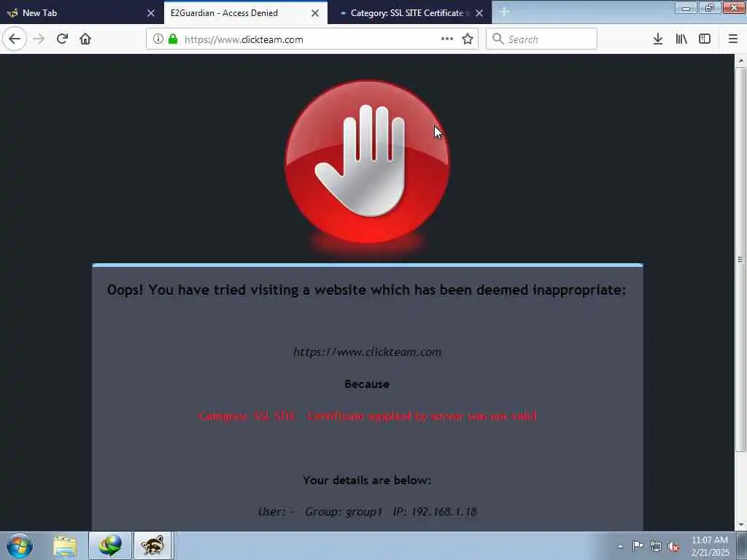Viewport: 747px width, 560px height.
Task: Open a new browser tab
Action: 504,12
